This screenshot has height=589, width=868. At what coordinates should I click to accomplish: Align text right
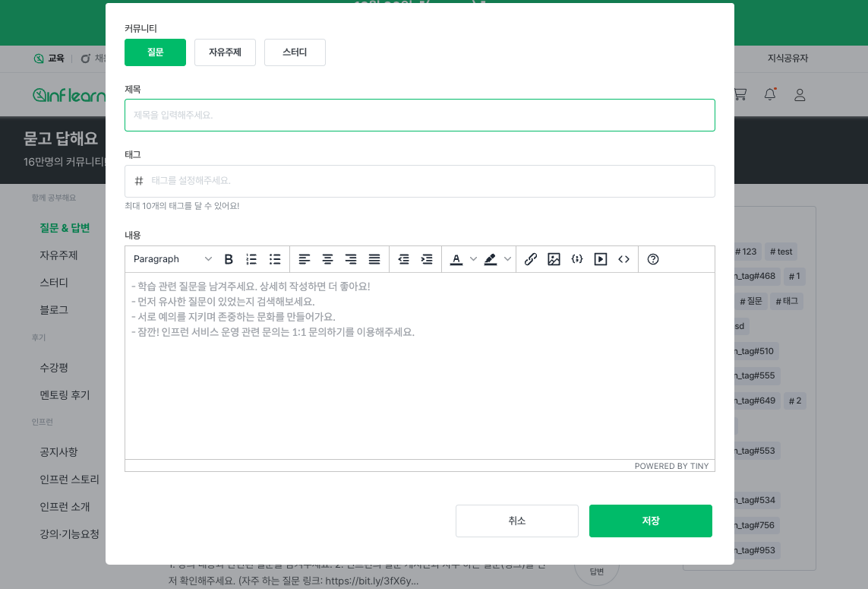click(351, 259)
